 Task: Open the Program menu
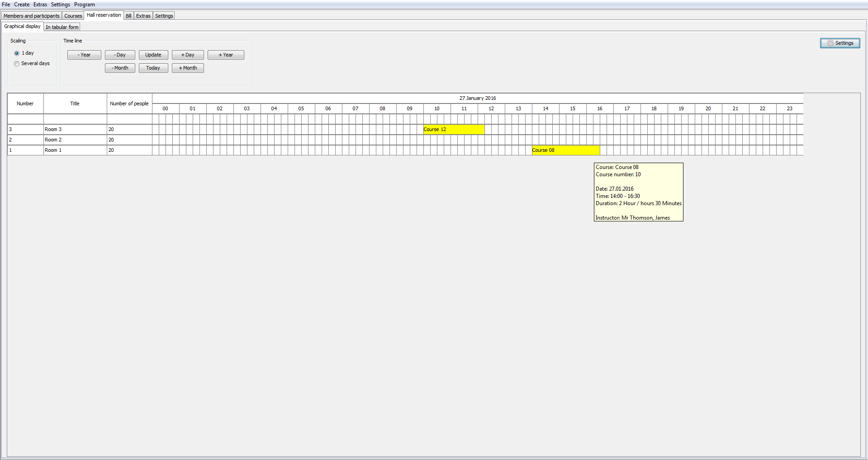click(x=85, y=5)
